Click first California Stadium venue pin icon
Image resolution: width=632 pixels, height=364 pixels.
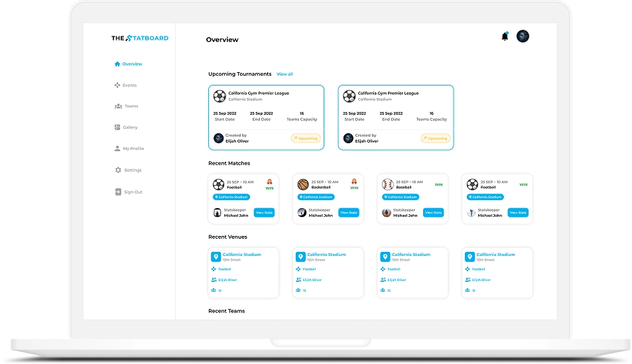pyautogui.click(x=216, y=257)
